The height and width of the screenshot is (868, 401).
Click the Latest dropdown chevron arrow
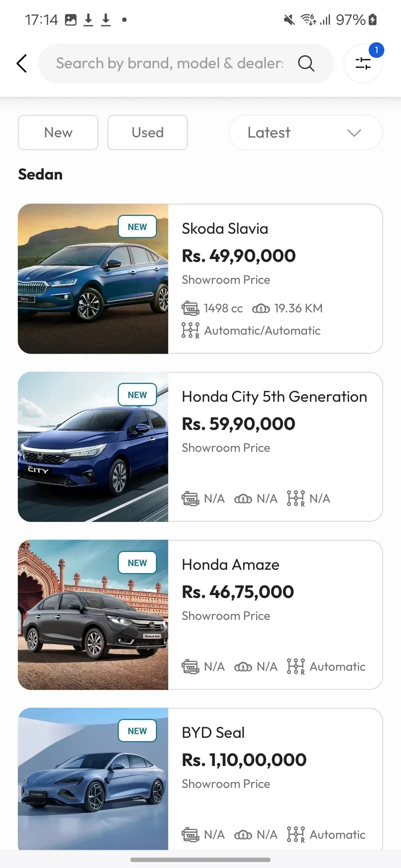[354, 133]
